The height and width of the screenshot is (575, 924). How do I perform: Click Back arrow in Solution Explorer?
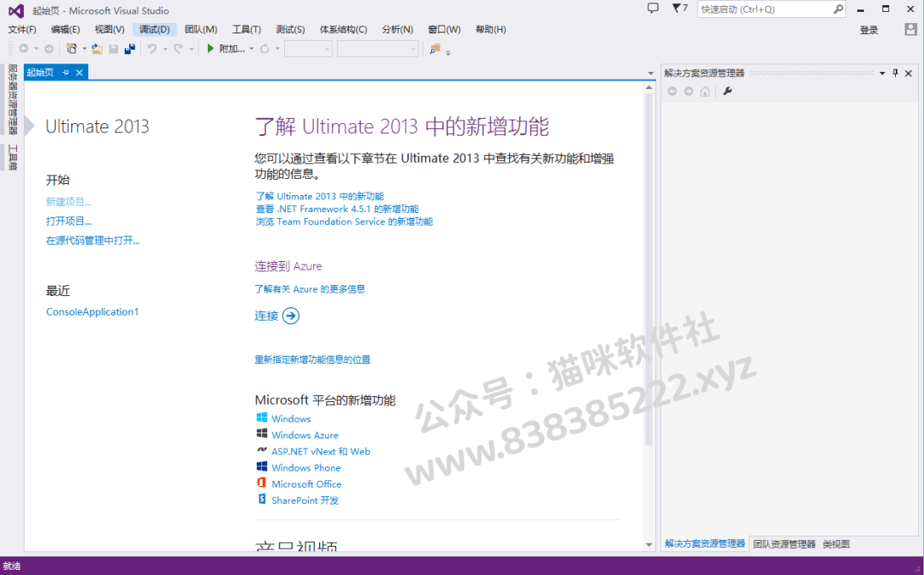click(x=672, y=92)
